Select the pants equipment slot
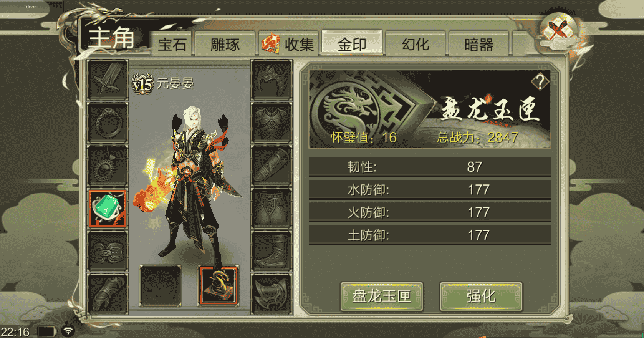Viewport: 644px width, 338px height. pyautogui.click(x=271, y=209)
